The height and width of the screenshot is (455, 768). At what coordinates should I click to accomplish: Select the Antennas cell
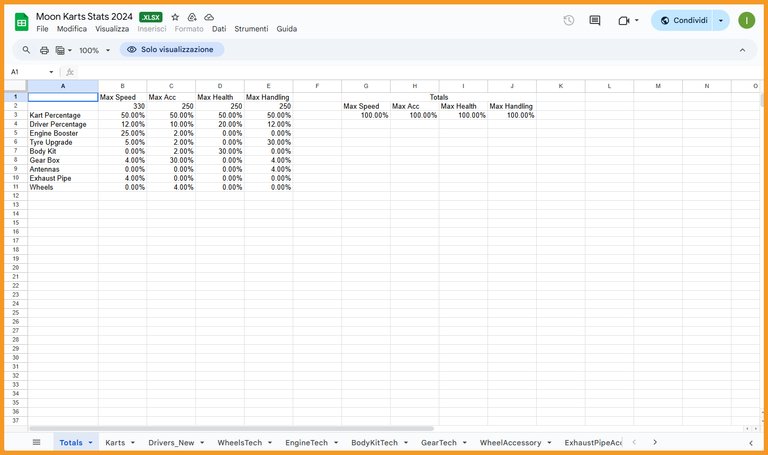click(x=63, y=169)
